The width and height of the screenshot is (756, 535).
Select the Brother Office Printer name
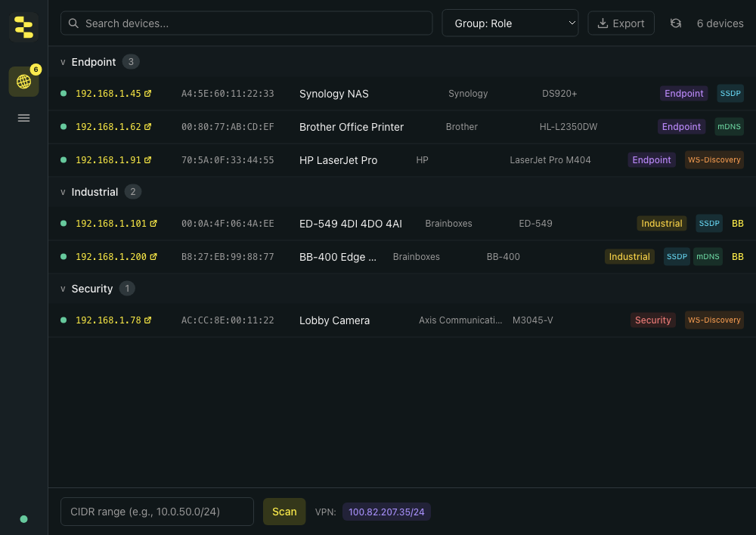click(352, 127)
